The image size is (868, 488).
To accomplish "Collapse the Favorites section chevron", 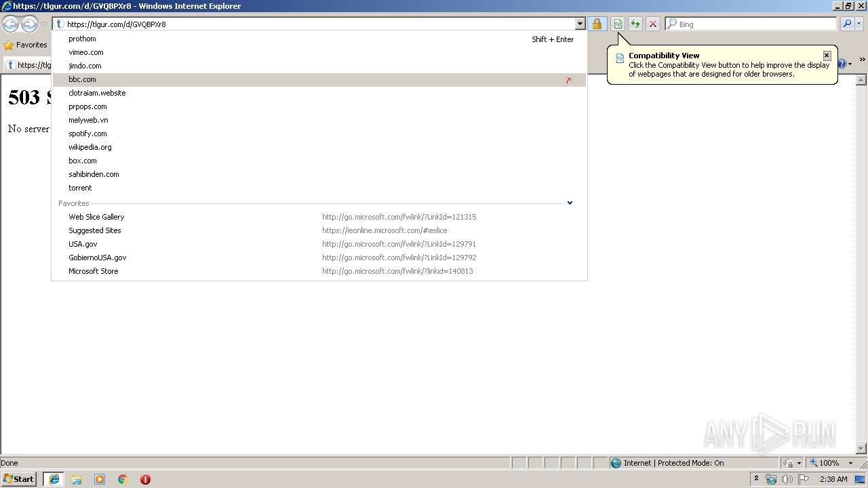I will coord(570,203).
